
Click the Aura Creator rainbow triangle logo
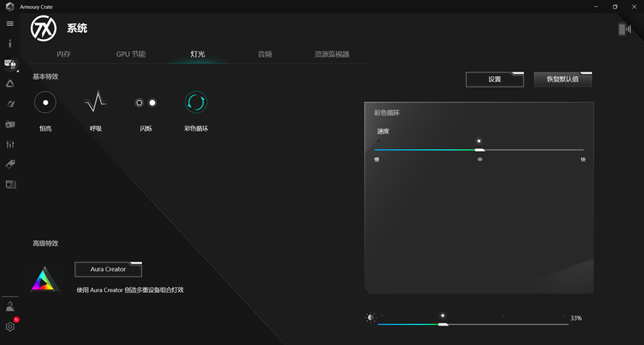pos(45,279)
